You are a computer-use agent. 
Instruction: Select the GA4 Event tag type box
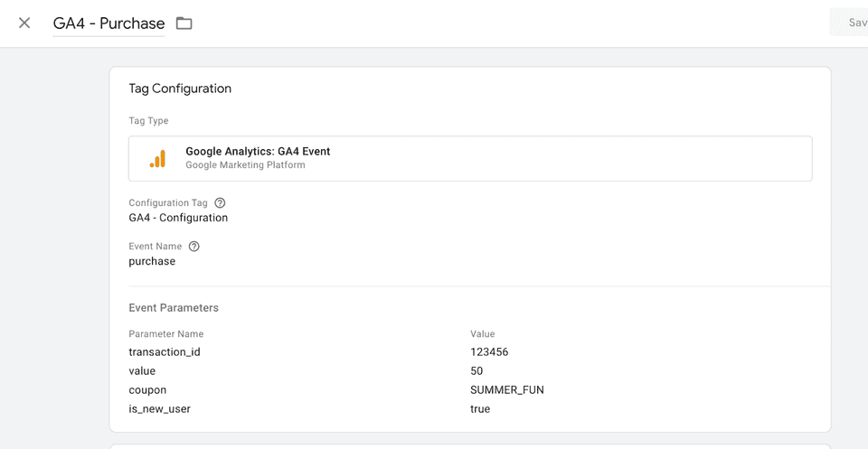[x=470, y=159]
